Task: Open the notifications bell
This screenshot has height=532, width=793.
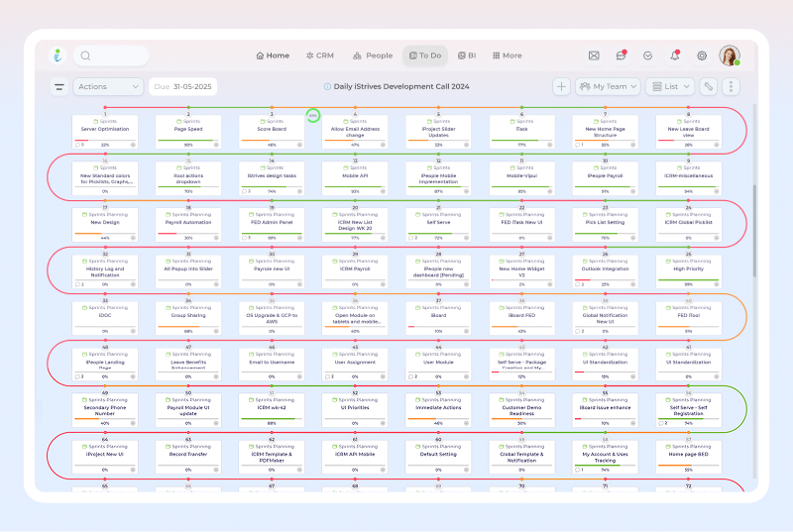Action: tap(675, 56)
